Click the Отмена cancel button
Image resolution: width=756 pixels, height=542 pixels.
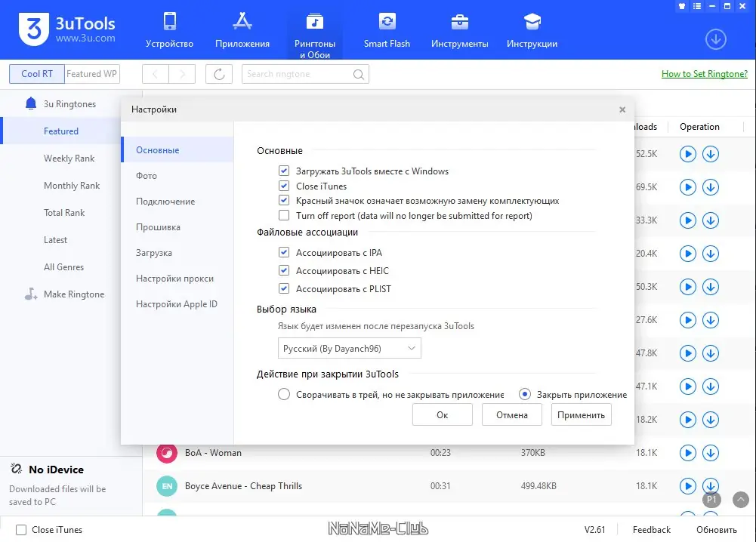[x=511, y=415]
